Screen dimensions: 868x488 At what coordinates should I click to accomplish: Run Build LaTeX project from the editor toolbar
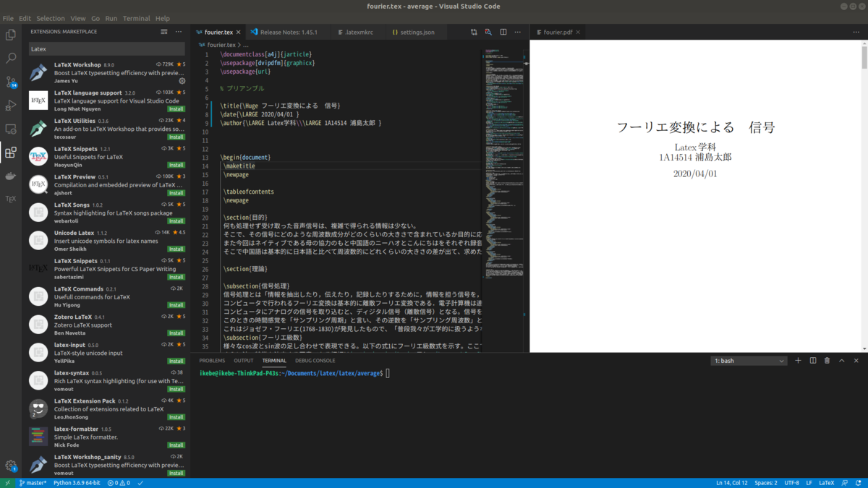click(475, 32)
